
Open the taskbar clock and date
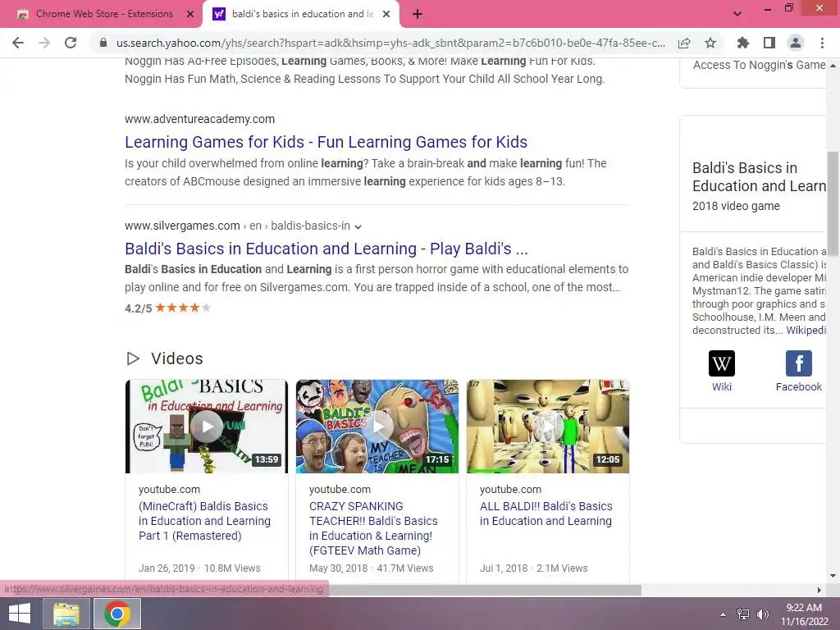[x=804, y=614]
